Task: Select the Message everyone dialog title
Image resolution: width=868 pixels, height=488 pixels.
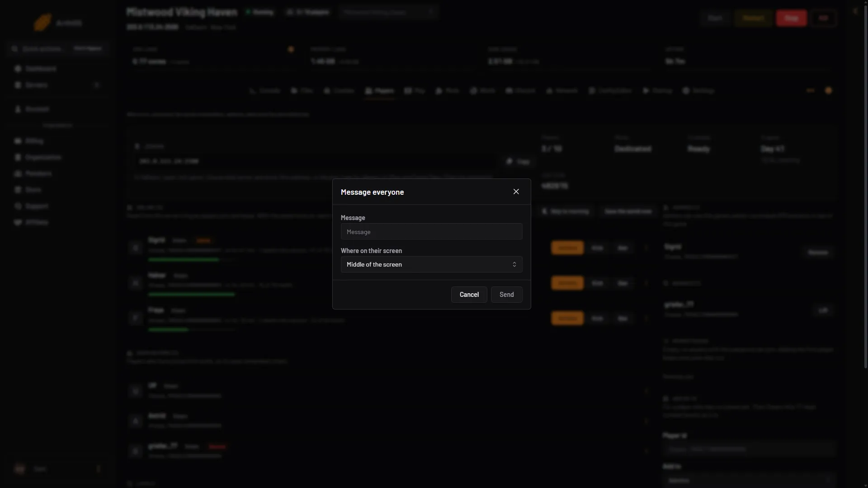Action: click(372, 192)
